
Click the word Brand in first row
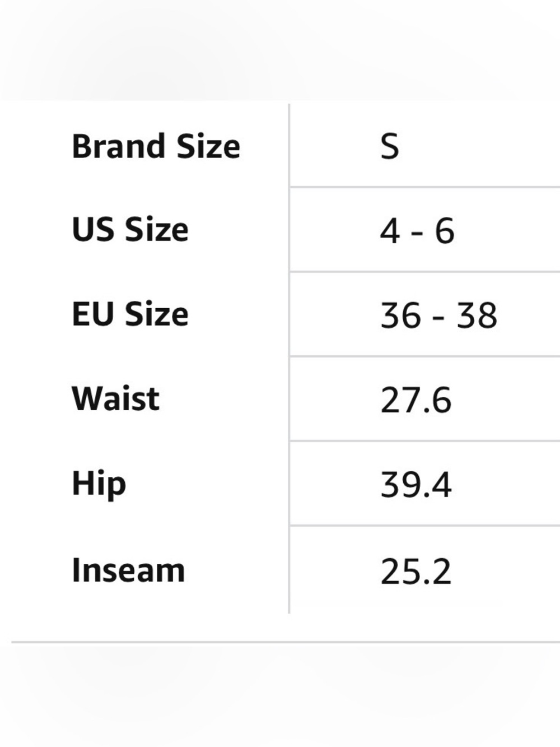(x=118, y=146)
